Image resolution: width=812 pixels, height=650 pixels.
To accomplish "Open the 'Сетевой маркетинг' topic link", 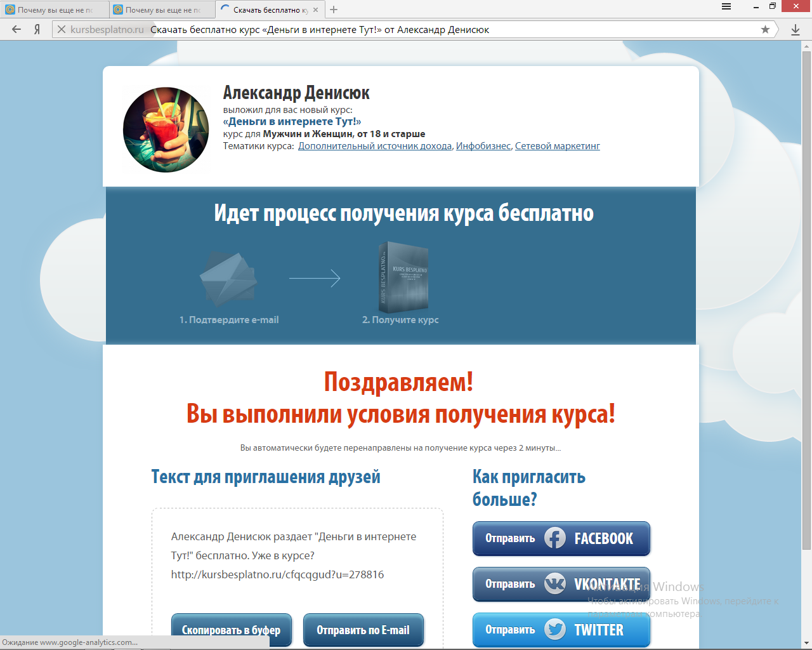I will (x=557, y=146).
